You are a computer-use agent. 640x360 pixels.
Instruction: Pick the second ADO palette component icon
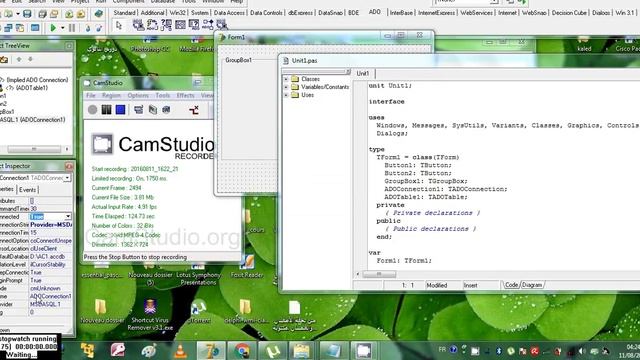(152, 25)
